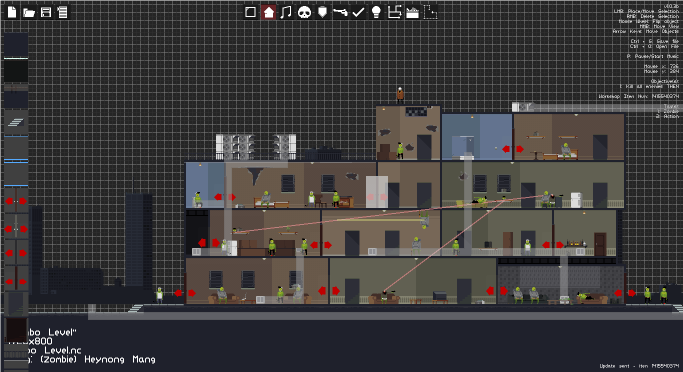
Task: Pick the clapperboard cutscene tool
Action: click(x=412, y=13)
